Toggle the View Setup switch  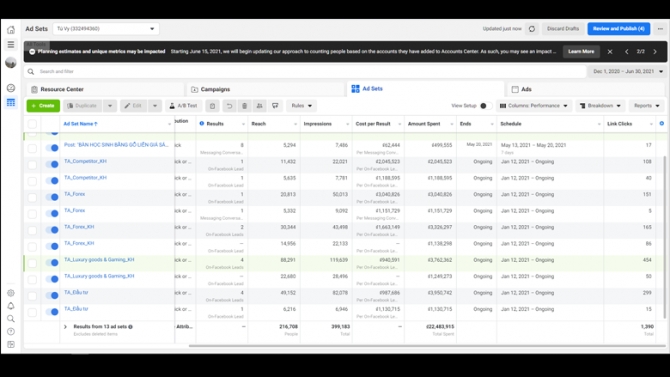(x=485, y=106)
